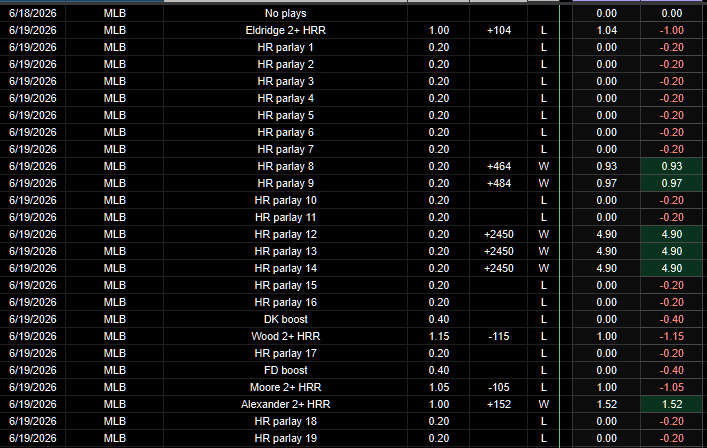Select the 'Alexander 2+ HRR' cell
Screen dimensions: 707x448
285,404
